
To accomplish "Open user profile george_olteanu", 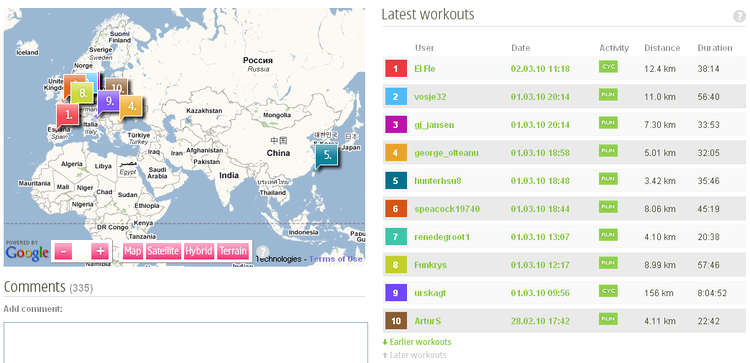I will 446,153.
